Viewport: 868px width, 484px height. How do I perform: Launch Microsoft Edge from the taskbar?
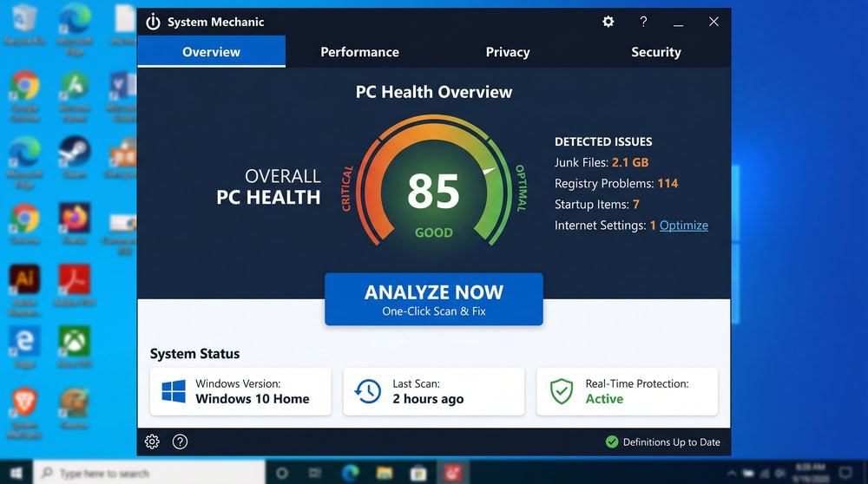pos(350,473)
